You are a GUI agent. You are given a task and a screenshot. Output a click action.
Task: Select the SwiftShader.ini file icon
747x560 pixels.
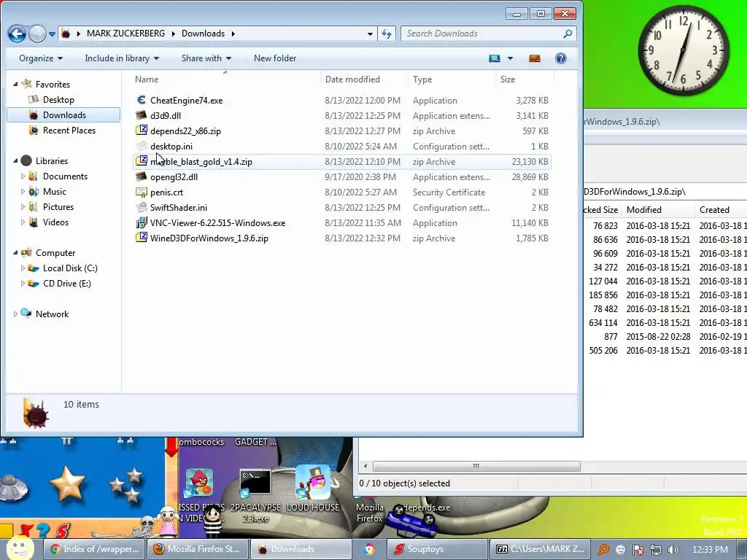(141, 207)
